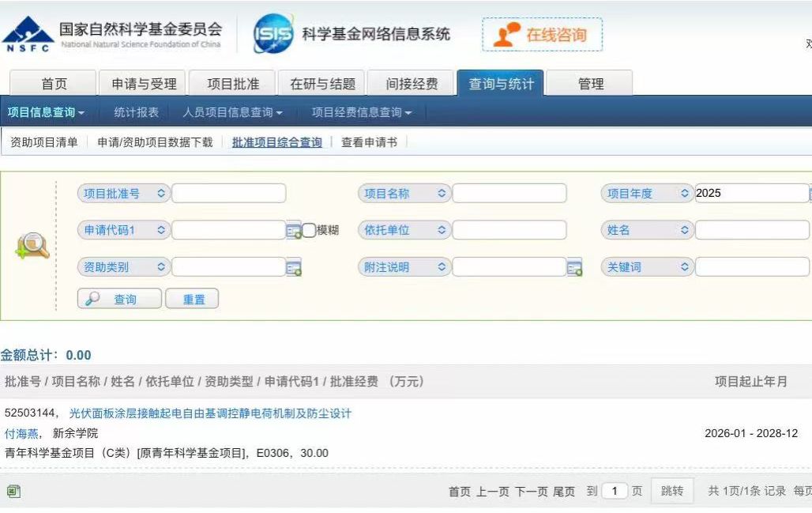The width and height of the screenshot is (812, 513).
Task: Click the magnifier search icon on left
Action: (32, 247)
